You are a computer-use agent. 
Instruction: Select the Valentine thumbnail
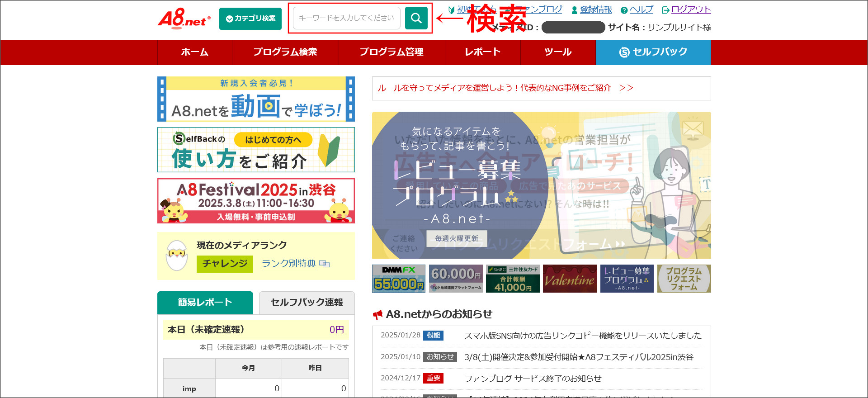pyautogui.click(x=570, y=279)
